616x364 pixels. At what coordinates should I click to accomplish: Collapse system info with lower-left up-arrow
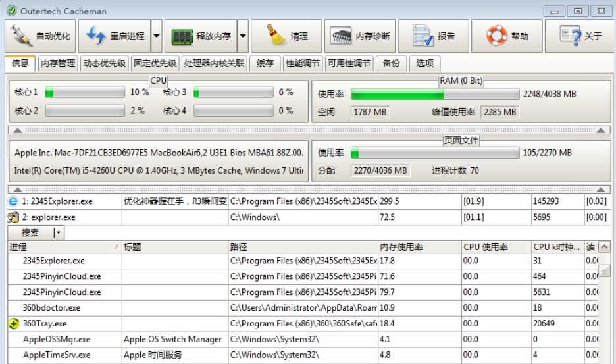pyautogui.click(x=18, y=189)
